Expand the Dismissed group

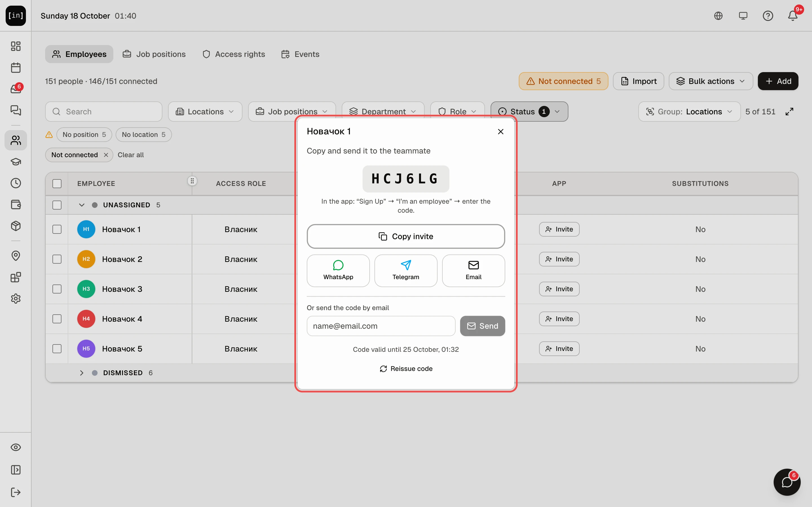click(x=81, y=373)
